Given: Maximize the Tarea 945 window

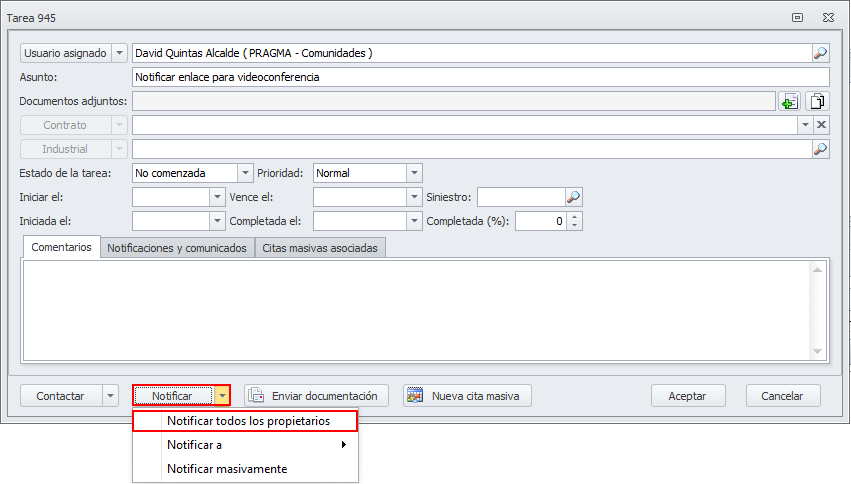Looking at the screenshot, I should click(x=797, y=17).
